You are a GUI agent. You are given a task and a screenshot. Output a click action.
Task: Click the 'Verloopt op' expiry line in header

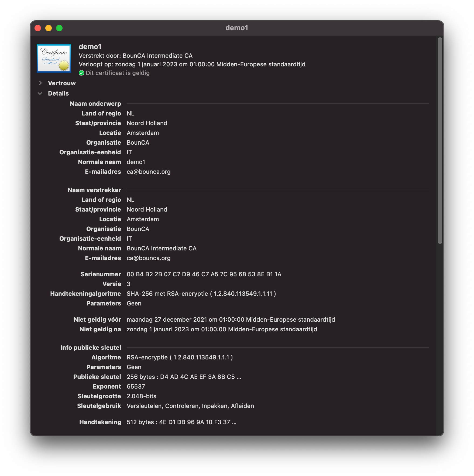(x=192, y=64)
